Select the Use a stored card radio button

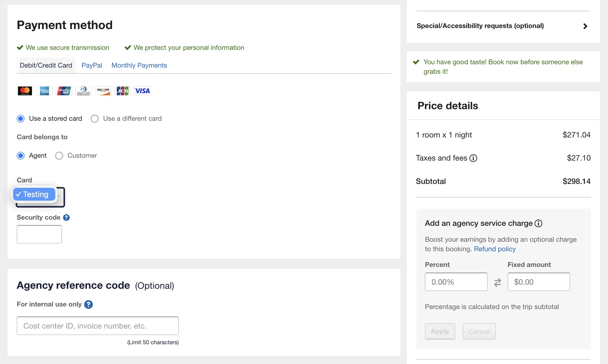click(21, 119)
